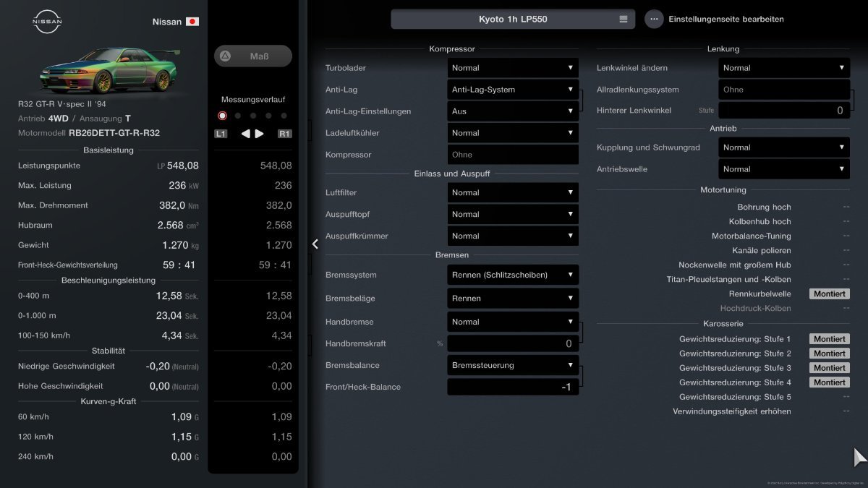Image resolution: width=868 pixels, height=488 pixels.
Task: Open the Turbolader dropdown
Action: pos(513,68)
